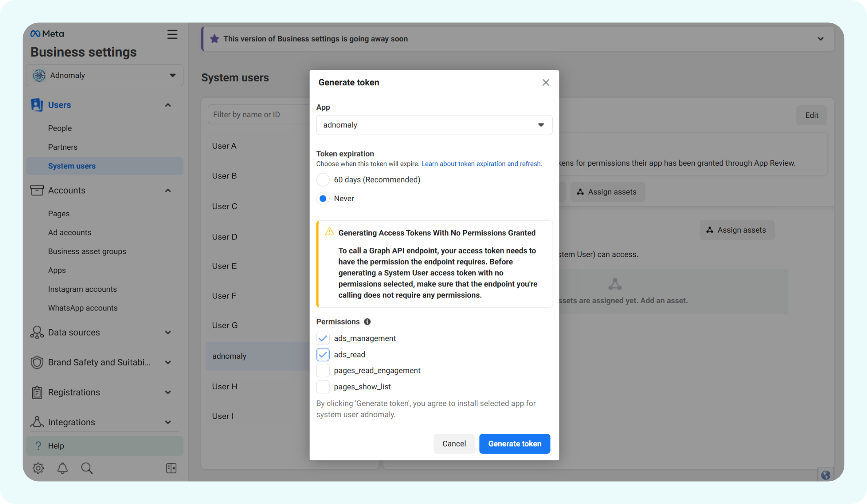The height and width of the screenshot is (504, 867).
Task: Toggle the sidebar panel layout icon
Action: click(x=171, y=468)
